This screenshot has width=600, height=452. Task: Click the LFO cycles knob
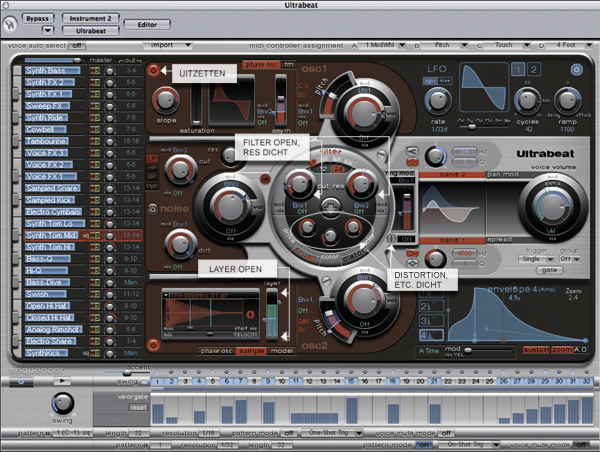tap(527, 100)
